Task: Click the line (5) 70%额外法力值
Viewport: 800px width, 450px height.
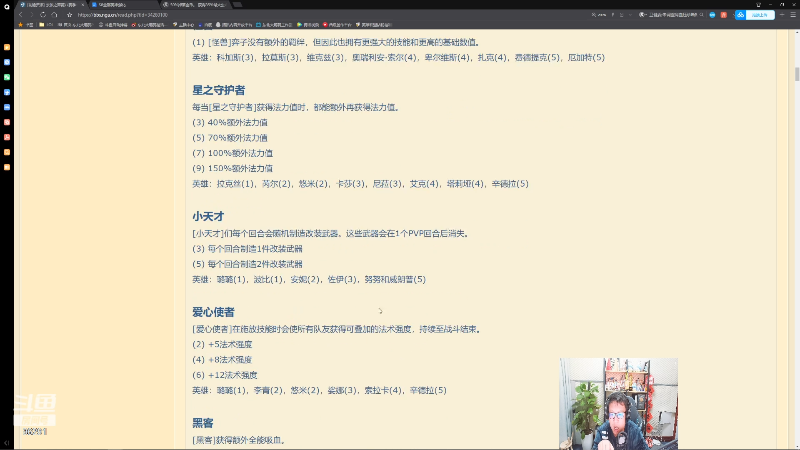Action: (x=230, y=138)
